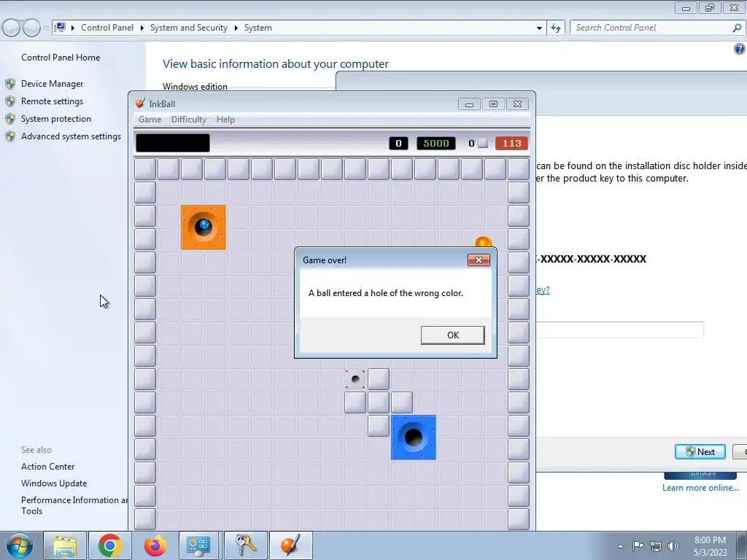This screenshot has height=560, width=747.
Task: Click the red countdown timer 113
Action: click(511, 144)
